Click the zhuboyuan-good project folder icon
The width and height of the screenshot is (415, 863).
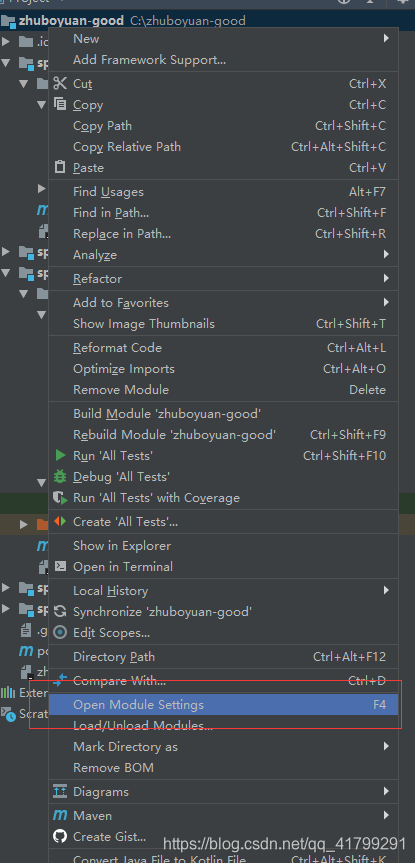point(8,21)
